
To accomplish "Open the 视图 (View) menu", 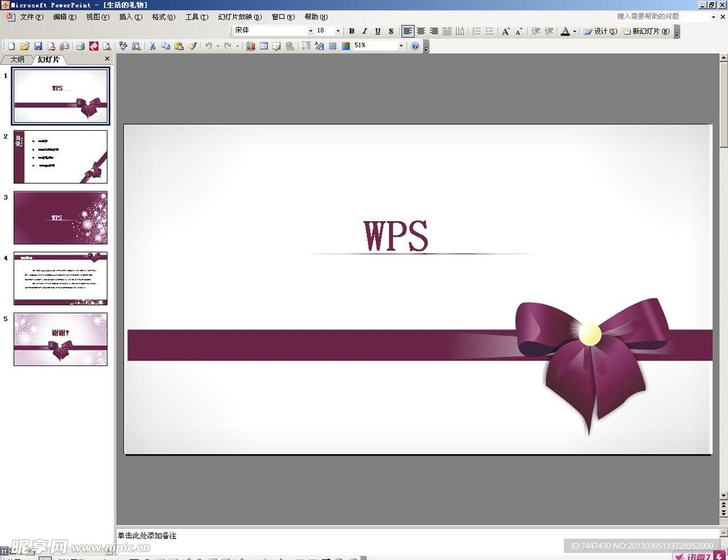I will coord(97,17).
